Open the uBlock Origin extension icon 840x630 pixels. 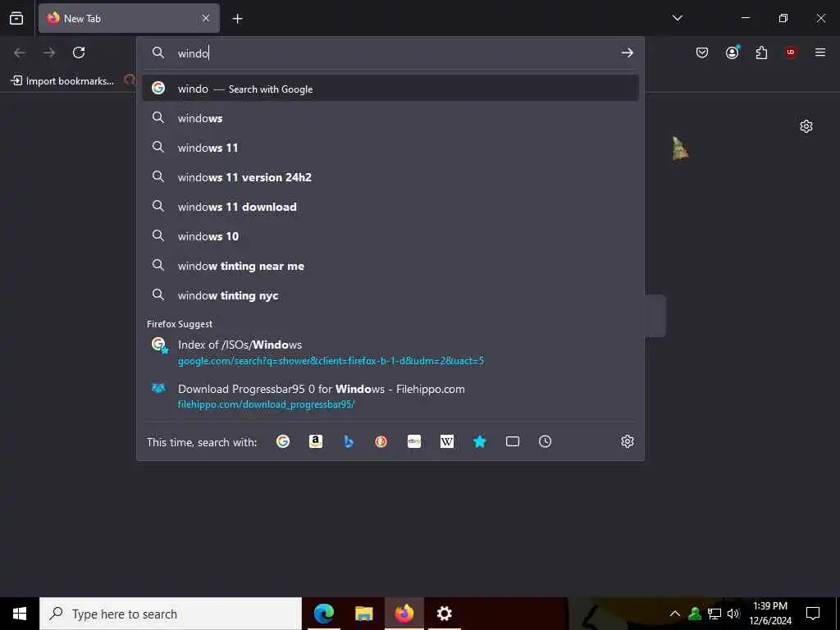(x=791, y=52)
